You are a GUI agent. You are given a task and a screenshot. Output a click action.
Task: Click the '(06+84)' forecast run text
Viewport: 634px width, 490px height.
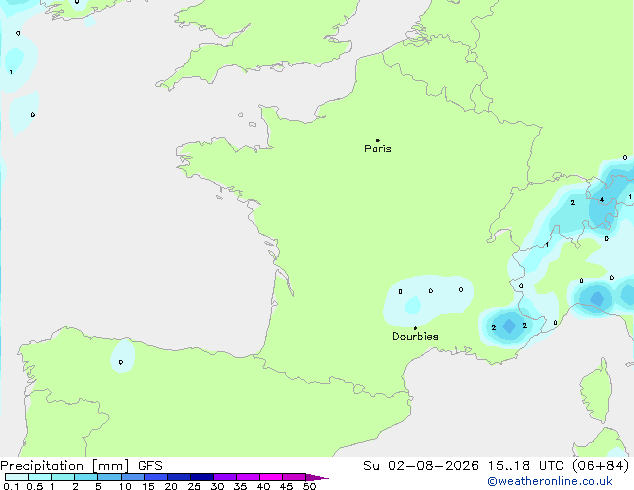600,466
